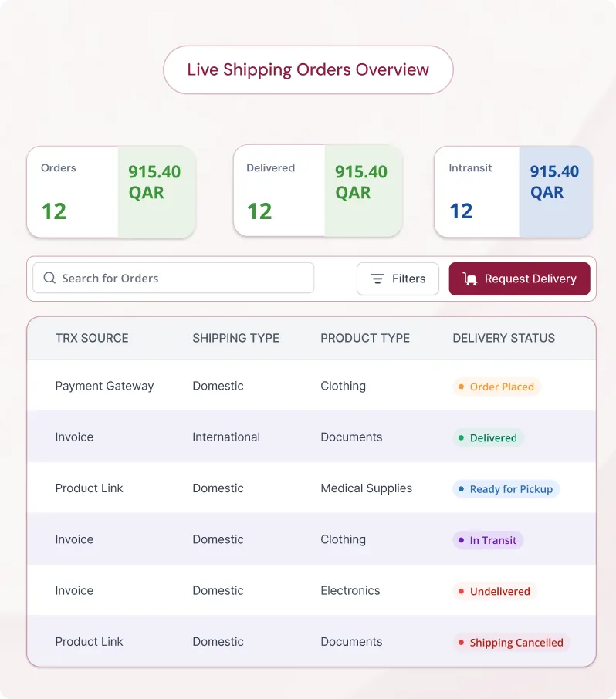Image resolution: width=616 pixels, height=699 pixels.
Task: Click the orange Order Placed status dot
Action: click(461, 387)
